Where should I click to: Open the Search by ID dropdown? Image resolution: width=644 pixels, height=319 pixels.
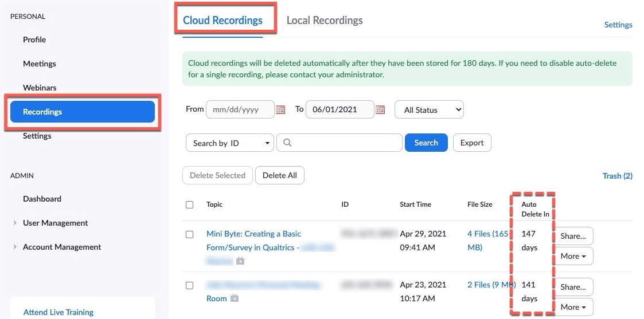point(230,143)
